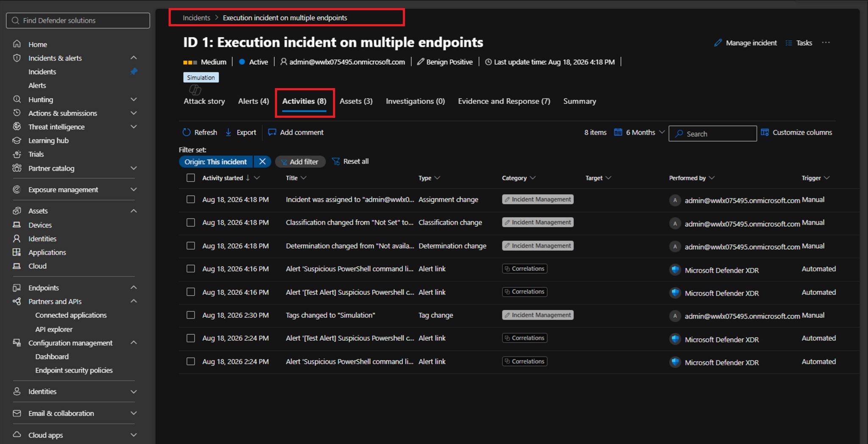Check the 2:24 PM '[Test Alert]' row checkbox
This screenshot has width=868, height=444.
tap(191, 338)
